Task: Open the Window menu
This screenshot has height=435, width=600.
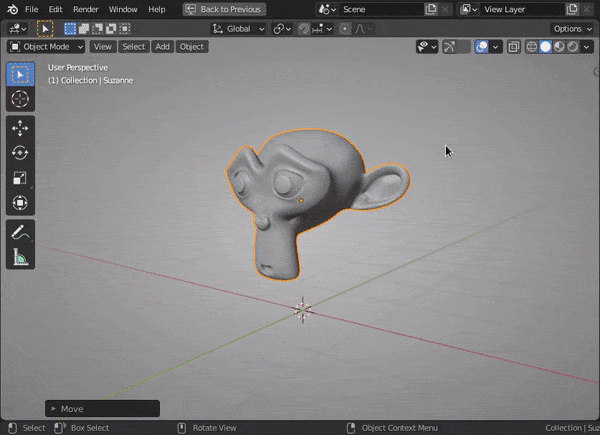Action: 123,9
